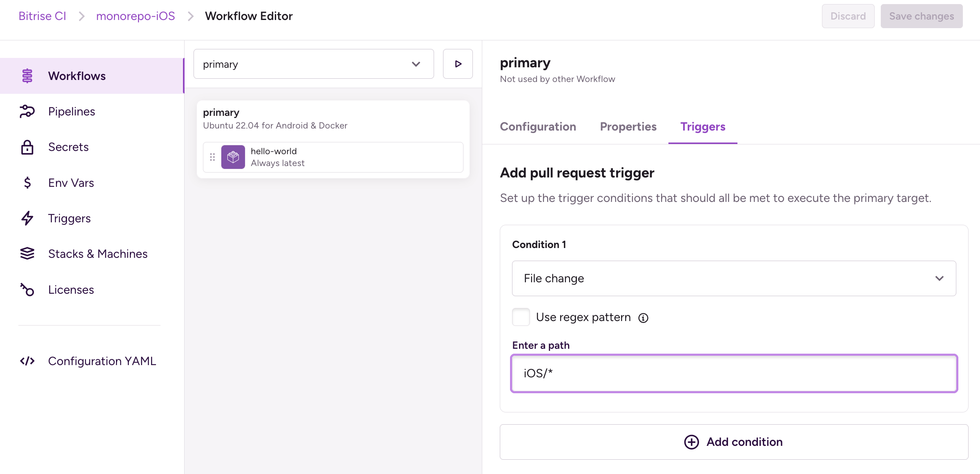Open Env Vars in the sidebar

tap(92, 183)
